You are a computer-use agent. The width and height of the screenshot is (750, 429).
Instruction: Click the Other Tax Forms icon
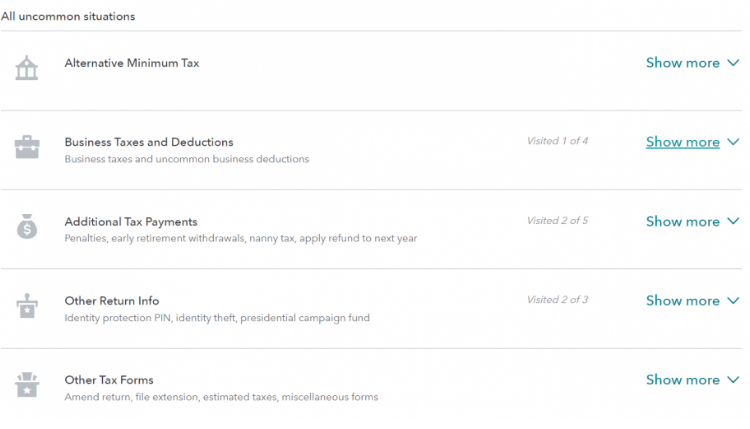27,385
